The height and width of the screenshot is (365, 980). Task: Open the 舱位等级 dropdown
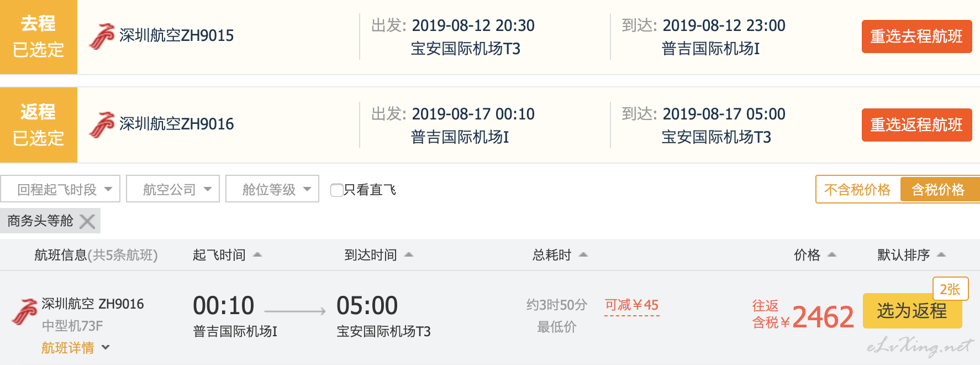pyautogui.click(x=272, y=189)
